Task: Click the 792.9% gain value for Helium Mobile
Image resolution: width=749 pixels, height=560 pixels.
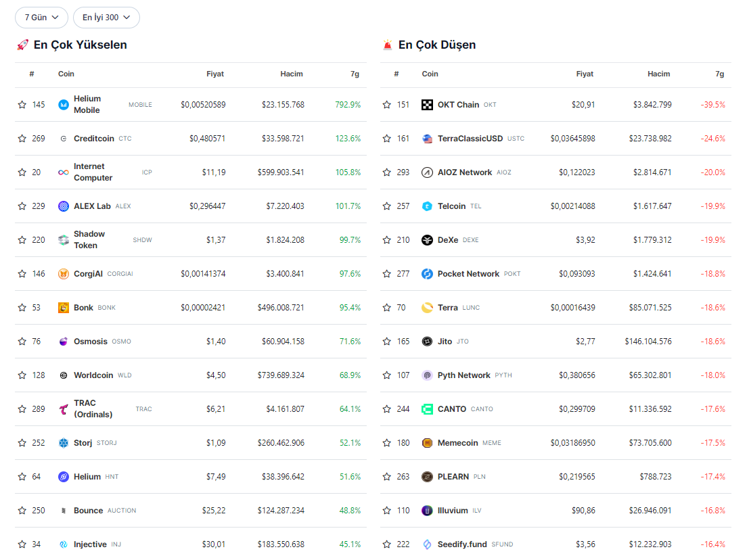Action: click(348, 105)
